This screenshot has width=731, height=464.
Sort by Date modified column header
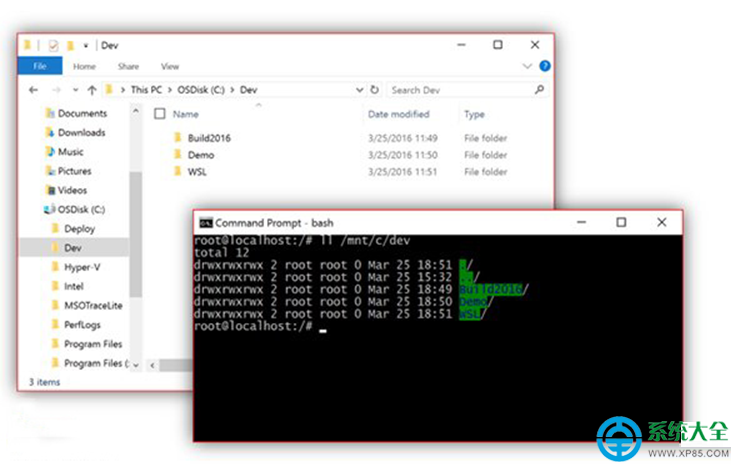coord(399,114)
